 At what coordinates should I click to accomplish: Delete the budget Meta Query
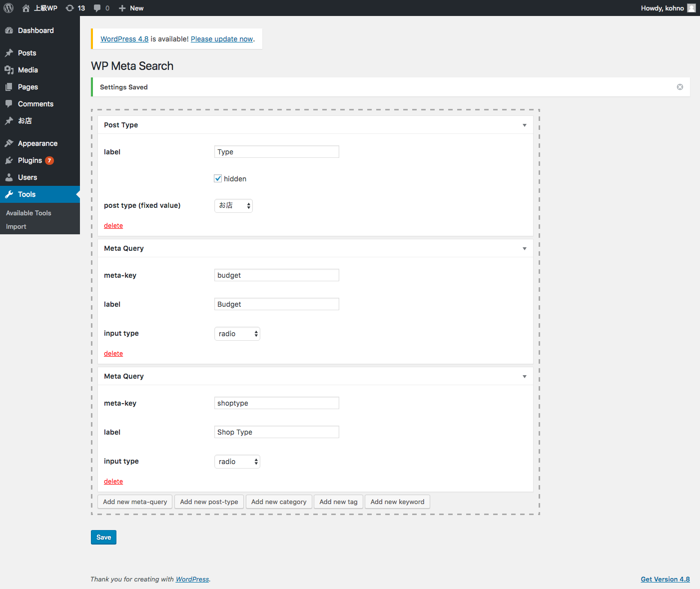113,353
